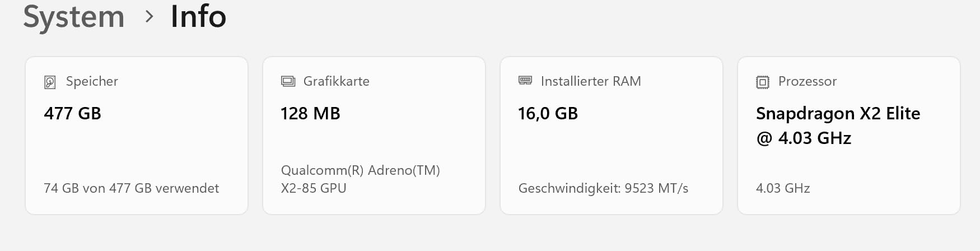Select the 477 GB storage value
This screenshot has width=980, height=251.
tap(72, 113)
